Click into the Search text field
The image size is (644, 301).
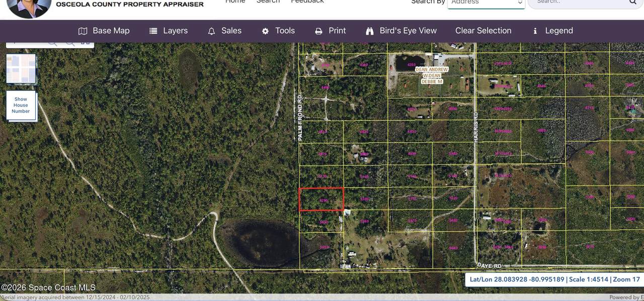pos(579,3)
